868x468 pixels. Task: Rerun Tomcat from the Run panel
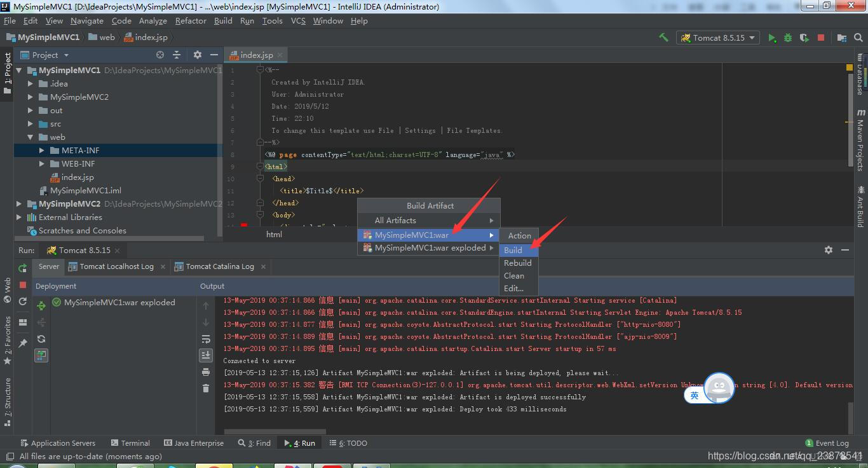point(23,268)
